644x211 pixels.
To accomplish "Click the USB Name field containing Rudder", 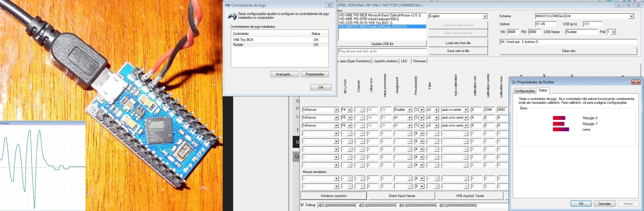I will click(x=581, y=32).
